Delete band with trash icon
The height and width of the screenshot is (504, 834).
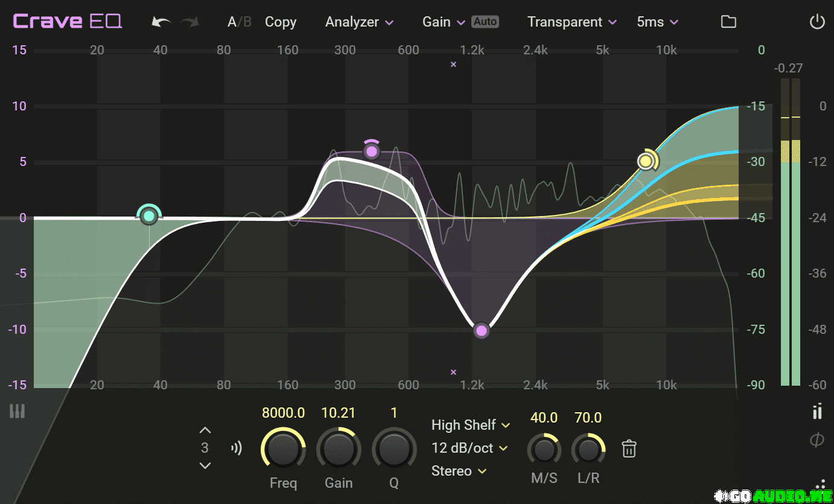point(629,448)
